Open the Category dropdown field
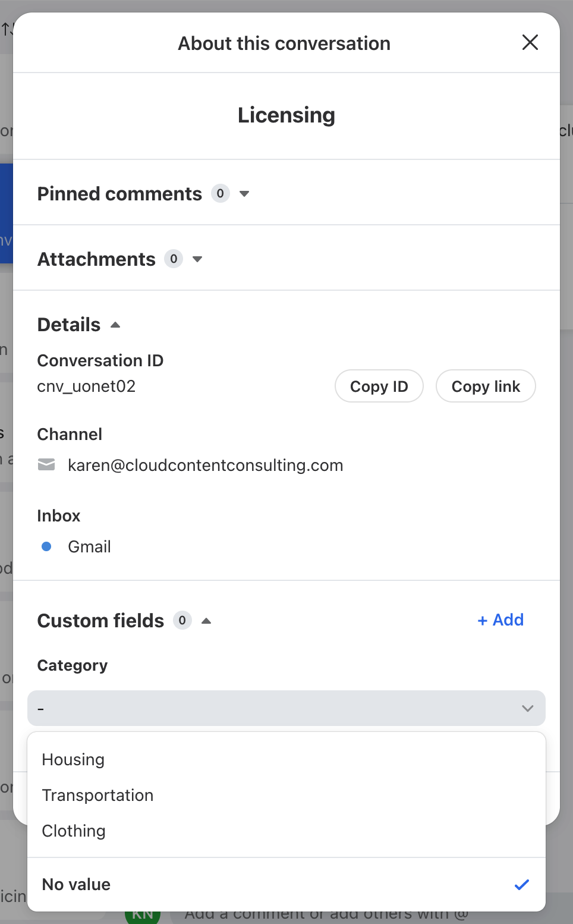The image size is (573, 924). click(x=286, y=708)
